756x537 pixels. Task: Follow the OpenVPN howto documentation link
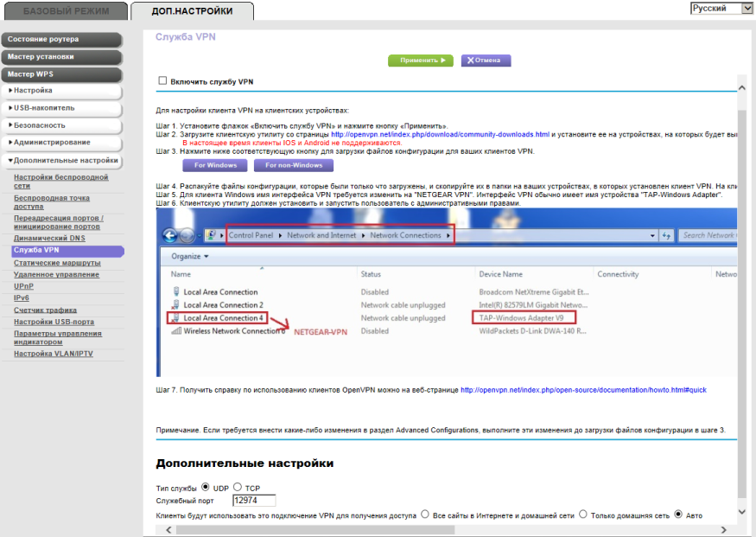click(583, 390)
